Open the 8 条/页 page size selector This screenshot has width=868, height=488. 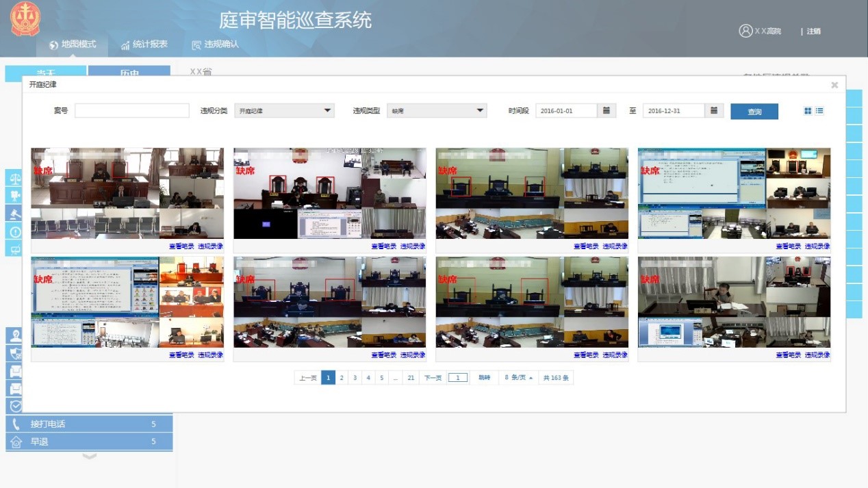click(518, 378)
